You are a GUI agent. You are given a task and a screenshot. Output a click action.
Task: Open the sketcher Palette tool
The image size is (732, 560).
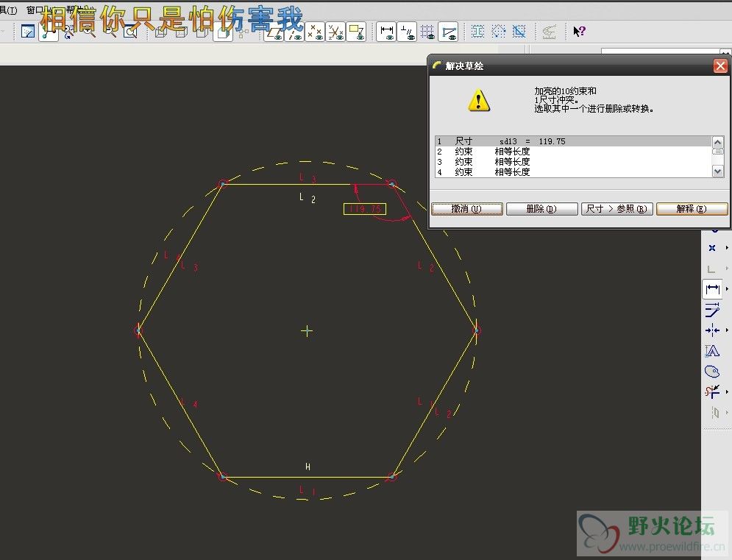click(712, 372)
